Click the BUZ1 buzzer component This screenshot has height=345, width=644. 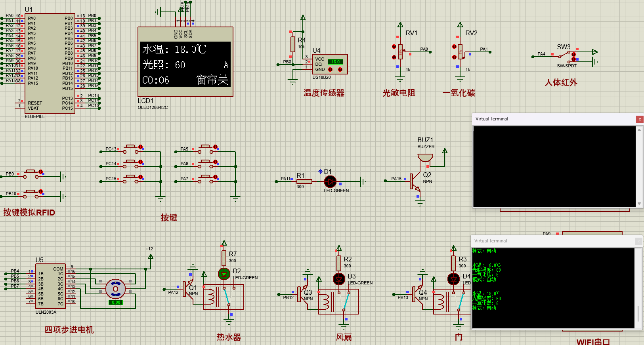[425, 158]
